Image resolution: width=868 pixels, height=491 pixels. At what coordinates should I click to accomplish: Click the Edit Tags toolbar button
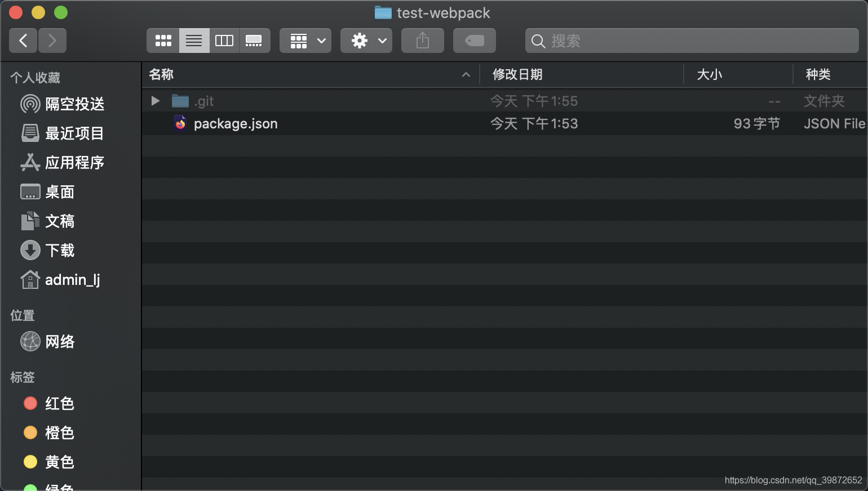click(475, 41)
